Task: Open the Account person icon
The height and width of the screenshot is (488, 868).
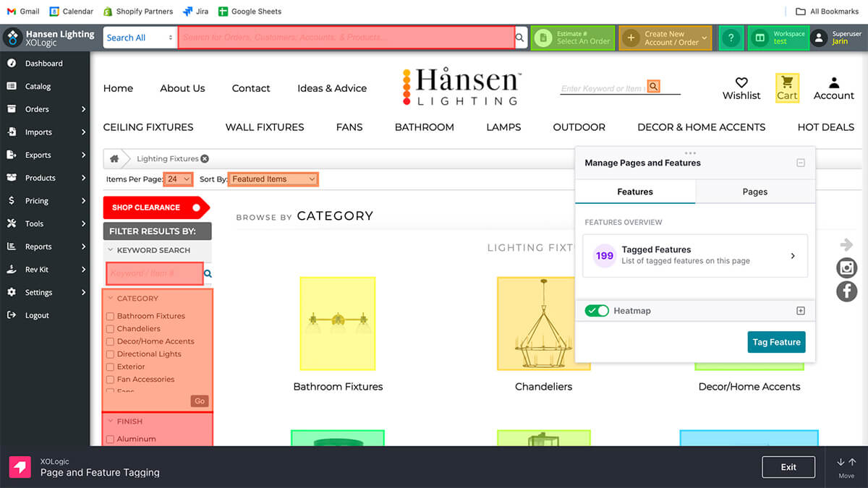Action: (833, 82)
